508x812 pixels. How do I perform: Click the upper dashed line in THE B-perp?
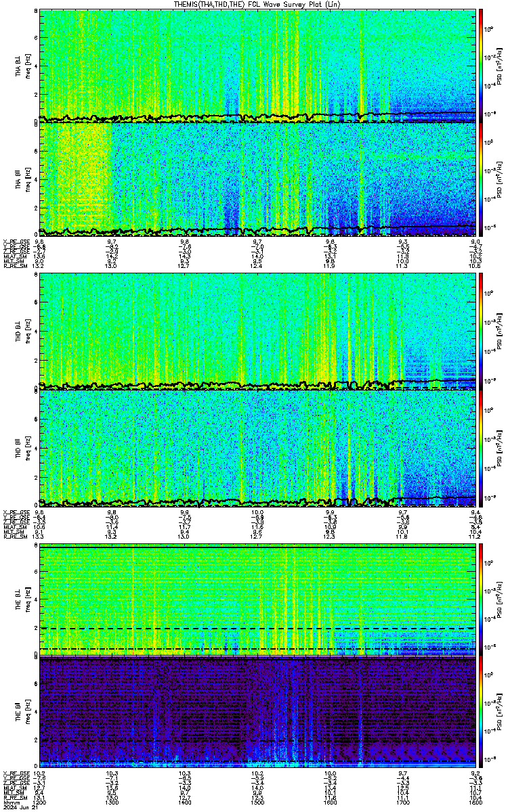(257, 629)
